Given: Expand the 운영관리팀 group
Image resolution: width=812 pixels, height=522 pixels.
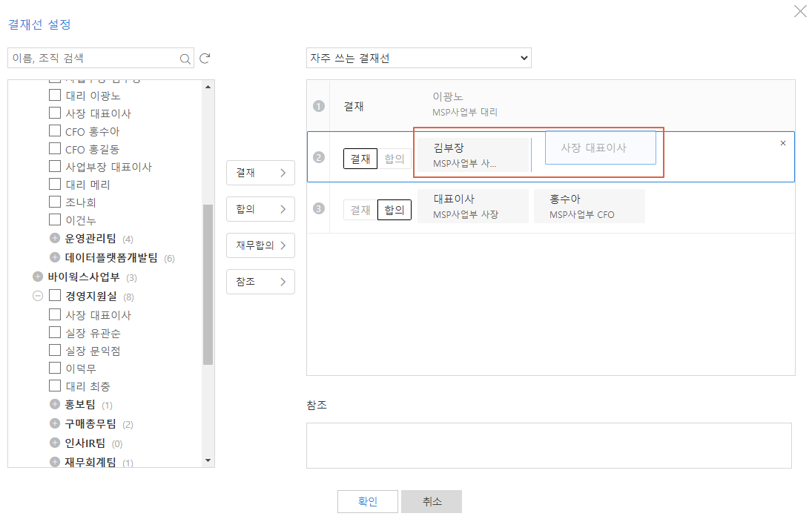Looking at the screenshot, I should pyautogui.click(x=55, y=239).
